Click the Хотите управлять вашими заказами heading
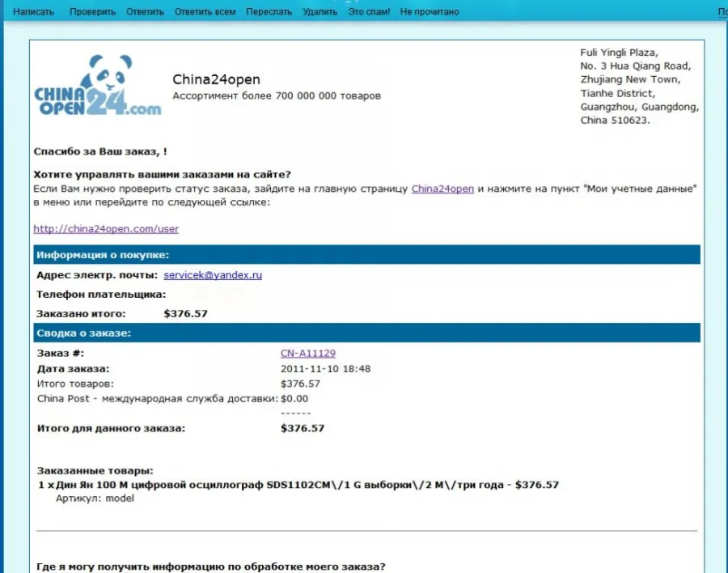The height and width of the screenshot is (573, 728). point(162,175)
